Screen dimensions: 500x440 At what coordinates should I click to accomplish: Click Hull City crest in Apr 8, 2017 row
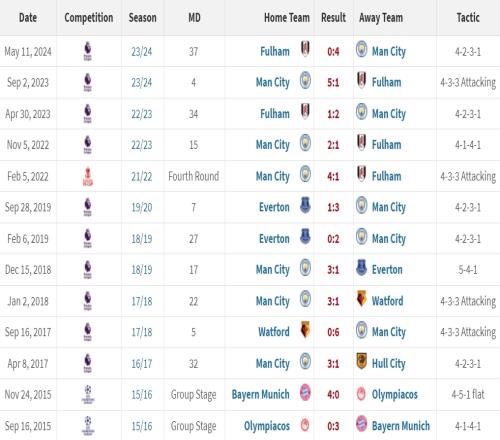(x=361, y=361)
